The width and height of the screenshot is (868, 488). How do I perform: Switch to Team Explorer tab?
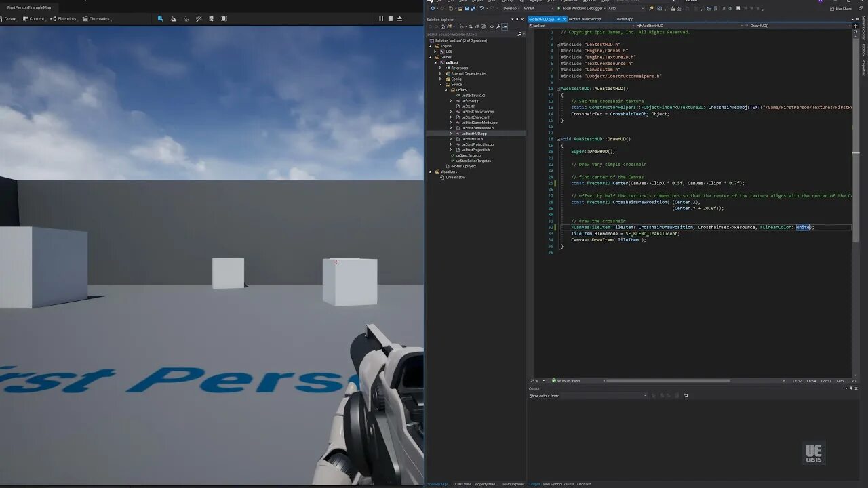pyautogui.click(x=513, y=484)
